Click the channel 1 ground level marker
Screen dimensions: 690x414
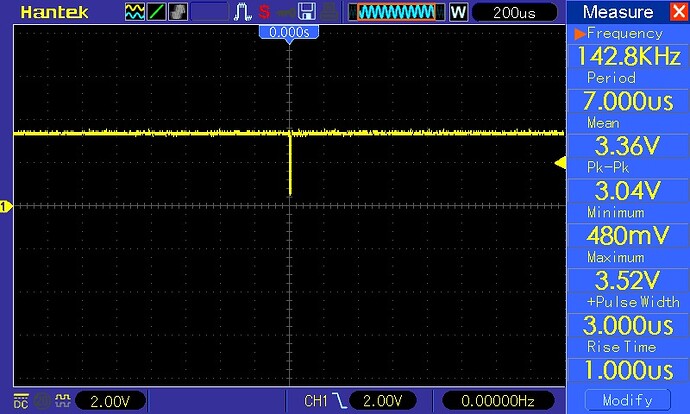(6, 206)
